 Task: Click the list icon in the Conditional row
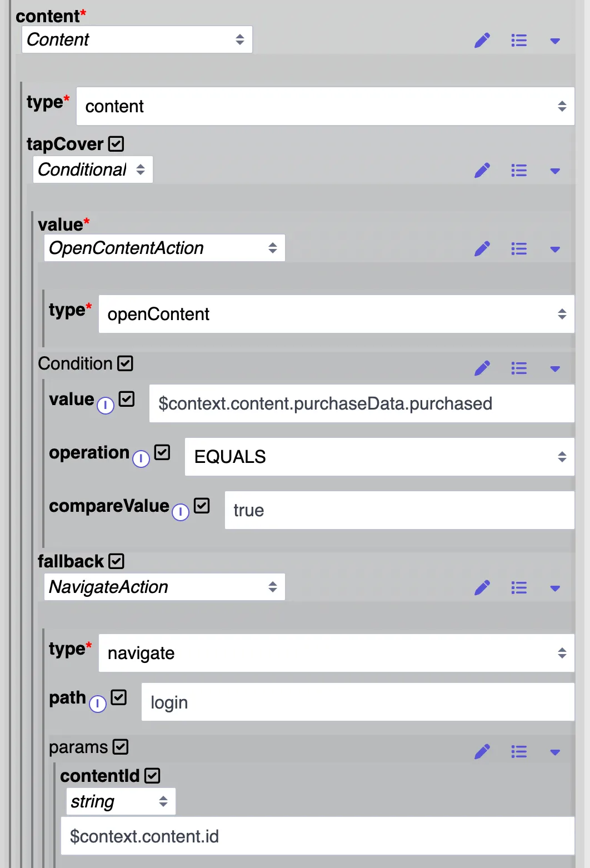pos(519,171)
